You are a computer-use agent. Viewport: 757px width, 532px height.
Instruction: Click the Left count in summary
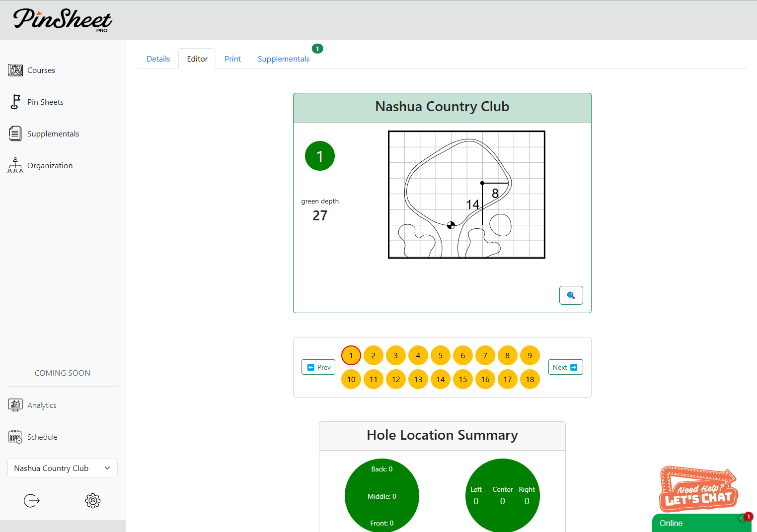(x=476, y=501)
